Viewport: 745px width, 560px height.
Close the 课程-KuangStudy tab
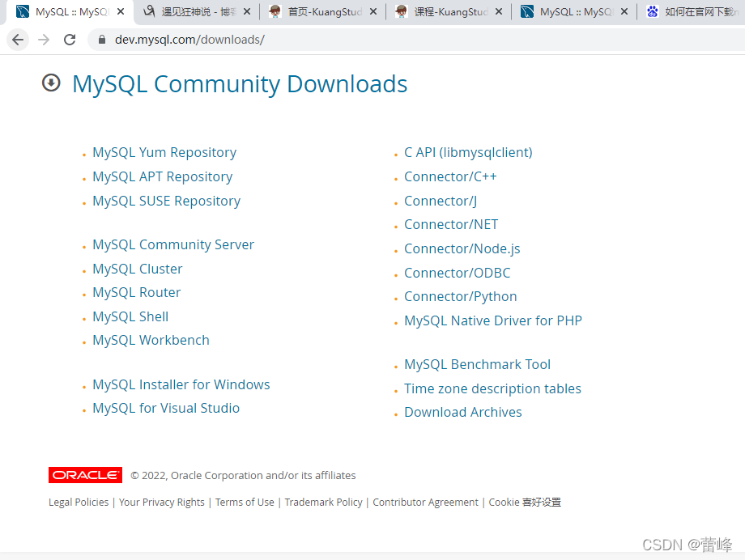click(499, 11)
